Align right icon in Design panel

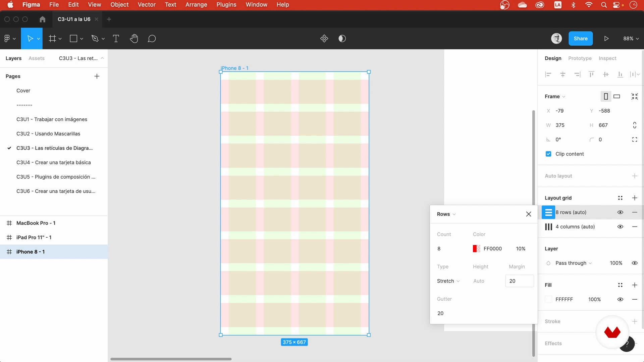[577, 74]
